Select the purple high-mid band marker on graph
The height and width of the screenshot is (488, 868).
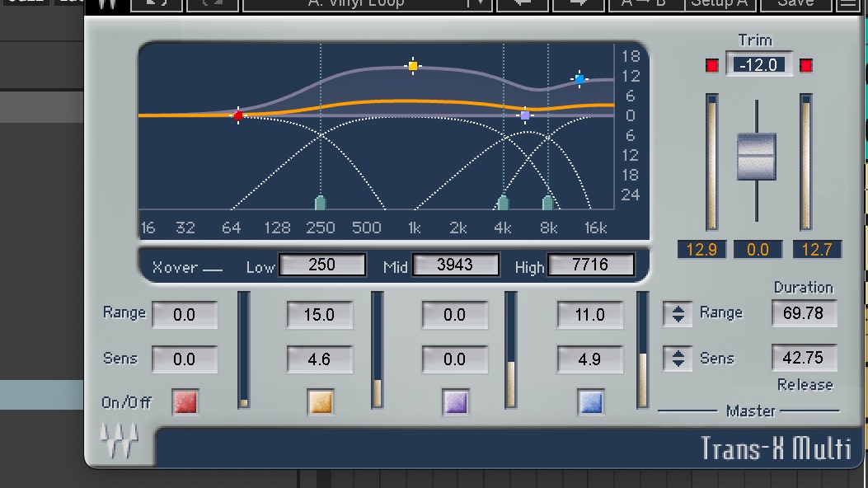click(x=525, y=115)
